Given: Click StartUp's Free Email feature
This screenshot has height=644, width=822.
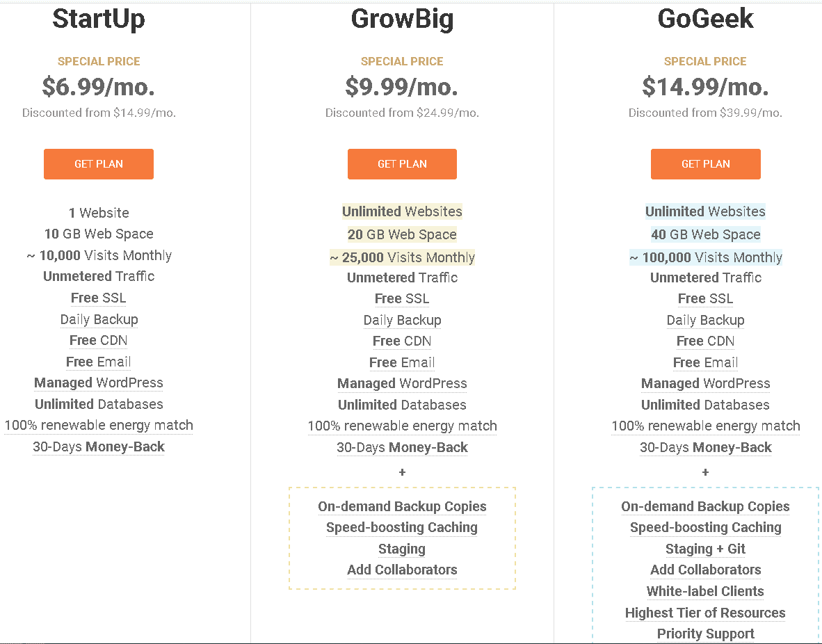Looking at the screenshot, I should (99, 362).
